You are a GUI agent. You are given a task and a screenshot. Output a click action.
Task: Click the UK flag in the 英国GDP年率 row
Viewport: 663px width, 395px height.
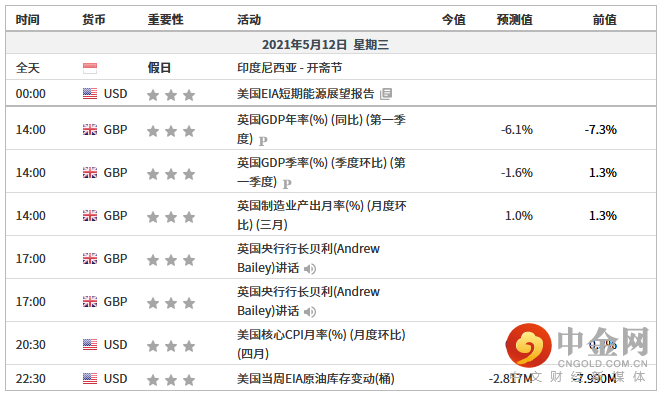tap(90, 129)
